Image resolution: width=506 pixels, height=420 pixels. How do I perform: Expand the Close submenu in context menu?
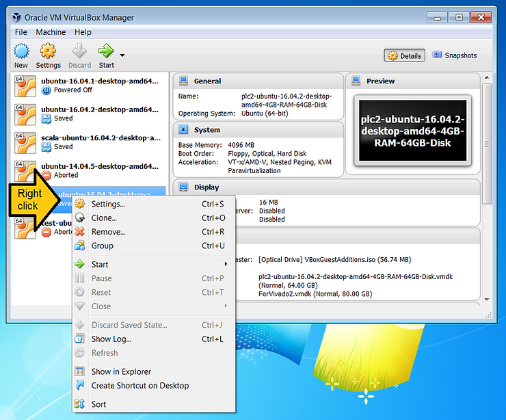pyautogui.click(x=153, y=306)
